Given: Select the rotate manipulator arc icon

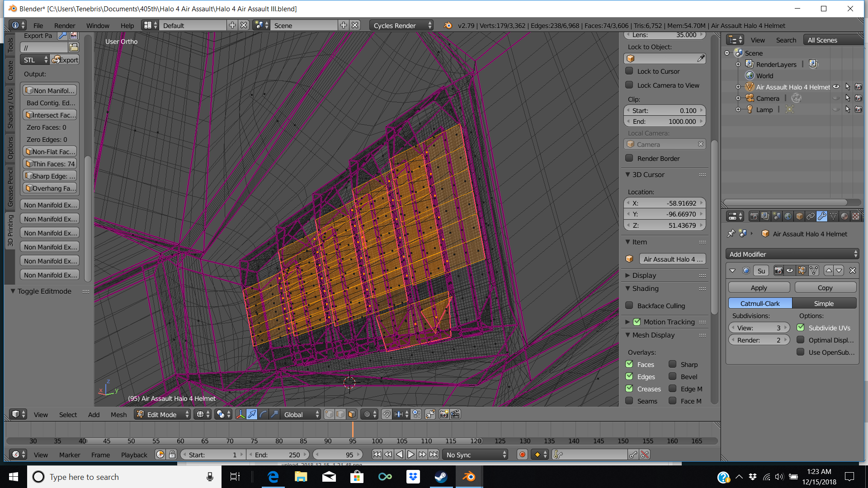Looking at the screenshot, I should 263,414.
